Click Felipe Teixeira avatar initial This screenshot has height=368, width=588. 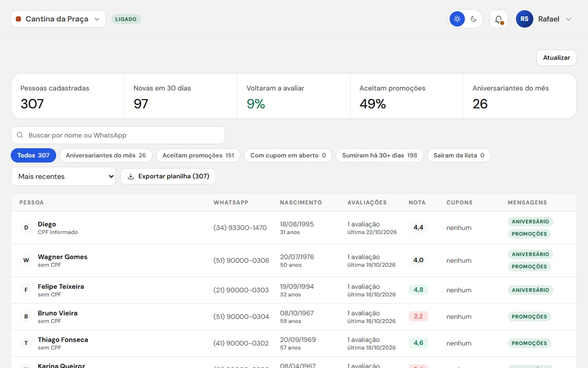[26, 290]
